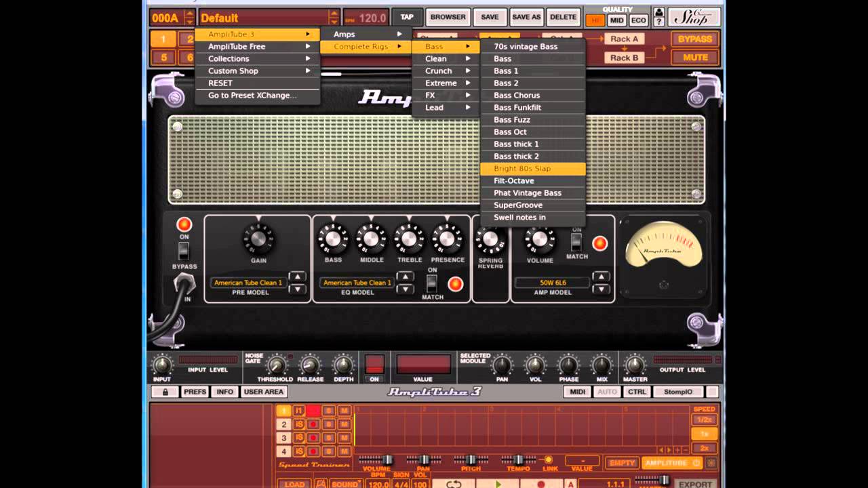Screen dimensions: 868x488
Task: Click the lock icon button beside PREFS
Action: (165, 392)
